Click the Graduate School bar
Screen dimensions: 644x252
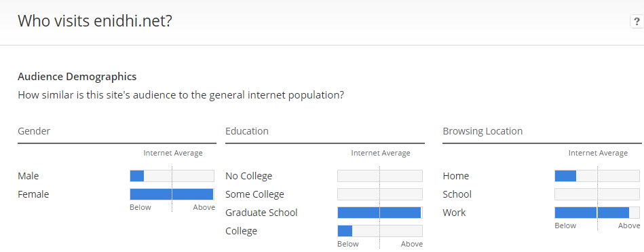(x=380, y=213)
